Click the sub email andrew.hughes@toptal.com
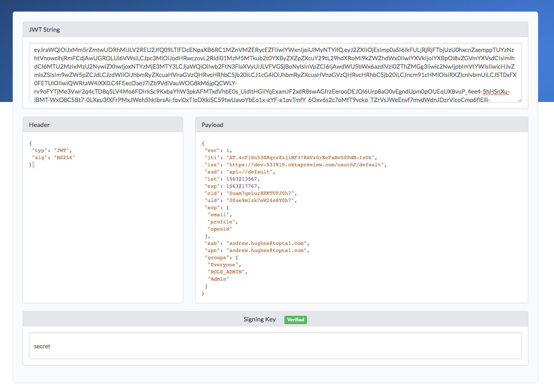 coord(266,243)
